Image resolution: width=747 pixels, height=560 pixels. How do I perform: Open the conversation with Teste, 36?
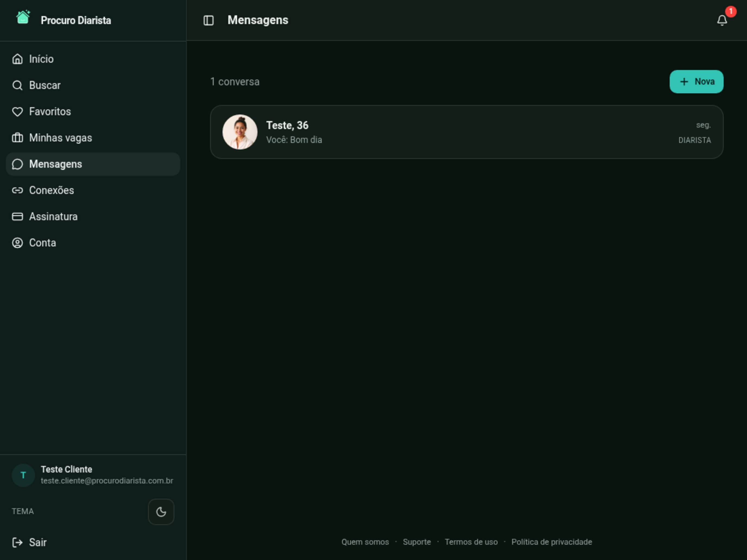(467, 132)
